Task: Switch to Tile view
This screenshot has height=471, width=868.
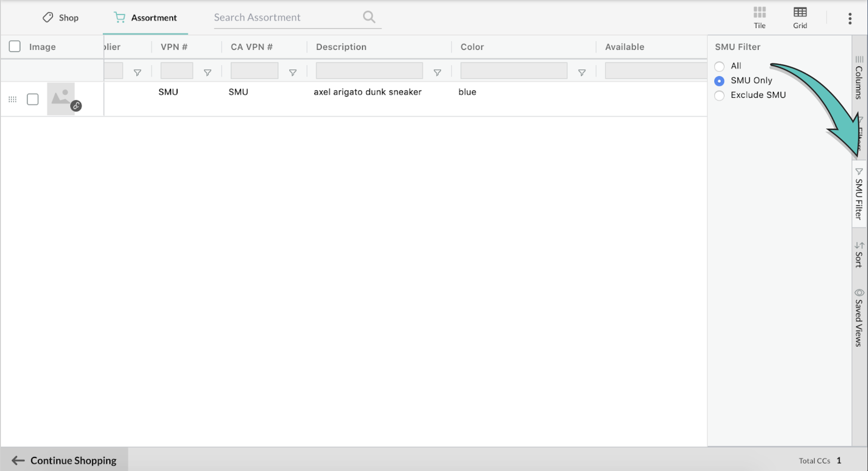Action: coord(759,17)
